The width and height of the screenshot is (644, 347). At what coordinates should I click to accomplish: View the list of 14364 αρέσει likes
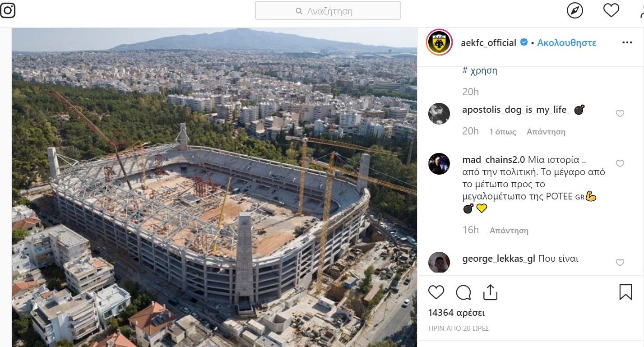click(456, 313)
